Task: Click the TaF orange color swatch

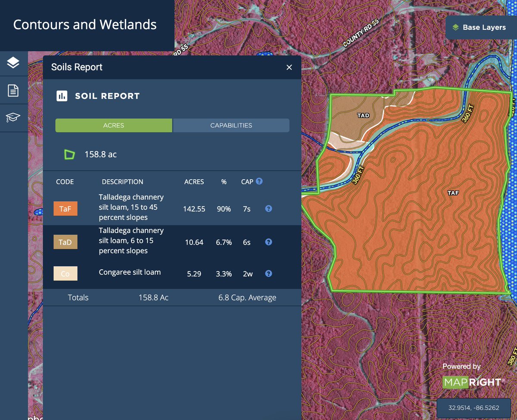Action: 65,208
